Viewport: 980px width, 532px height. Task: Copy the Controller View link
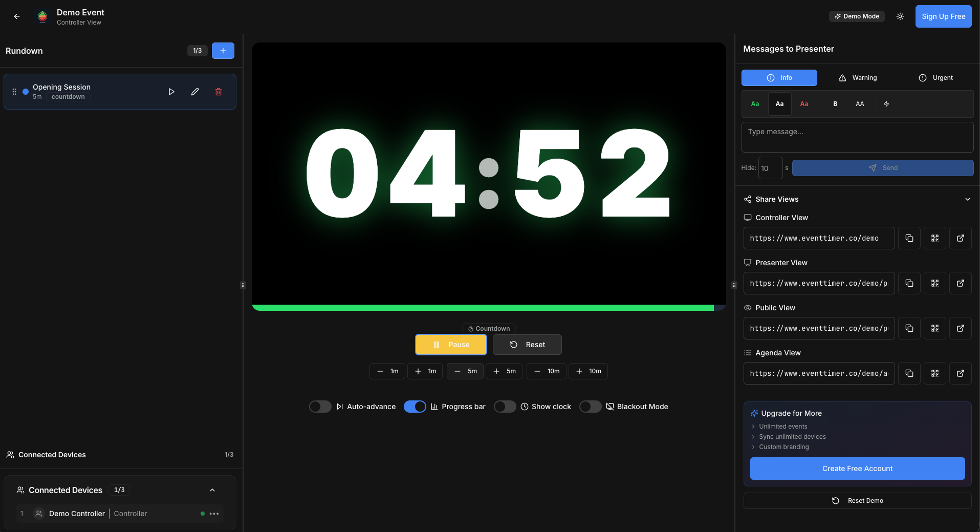(x=909, y=238)
